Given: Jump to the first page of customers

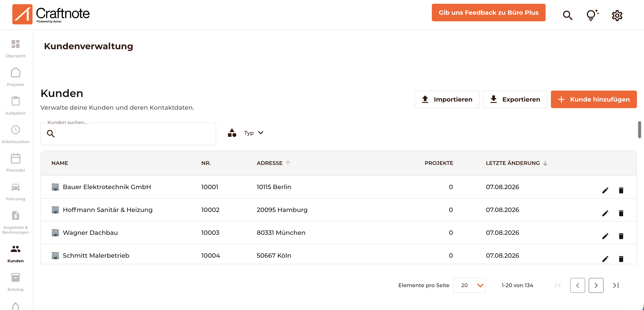Looking at the screenshot, I should point(558,285).
